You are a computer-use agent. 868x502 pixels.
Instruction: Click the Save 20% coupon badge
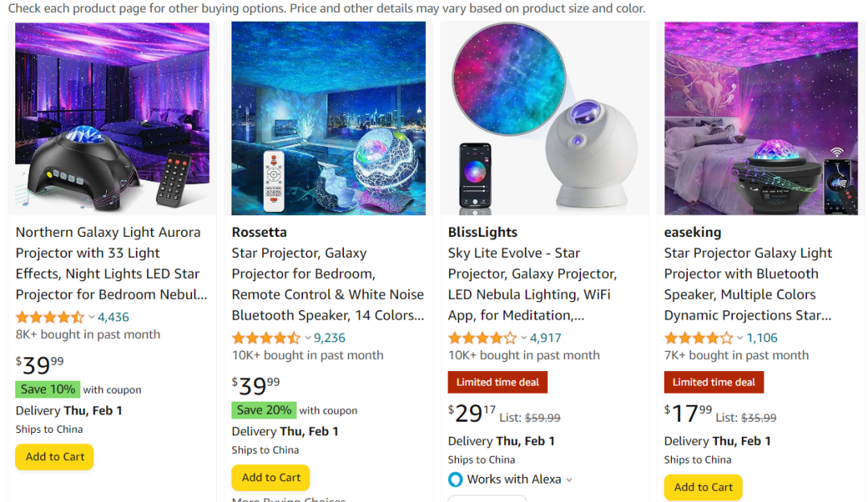pos(264,410)
